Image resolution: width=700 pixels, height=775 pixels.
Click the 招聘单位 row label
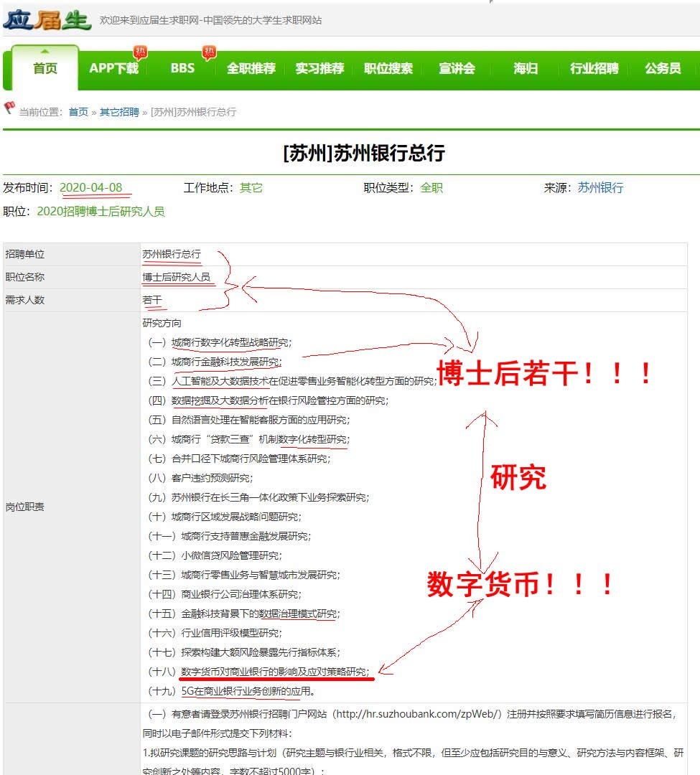click(24, 255)
